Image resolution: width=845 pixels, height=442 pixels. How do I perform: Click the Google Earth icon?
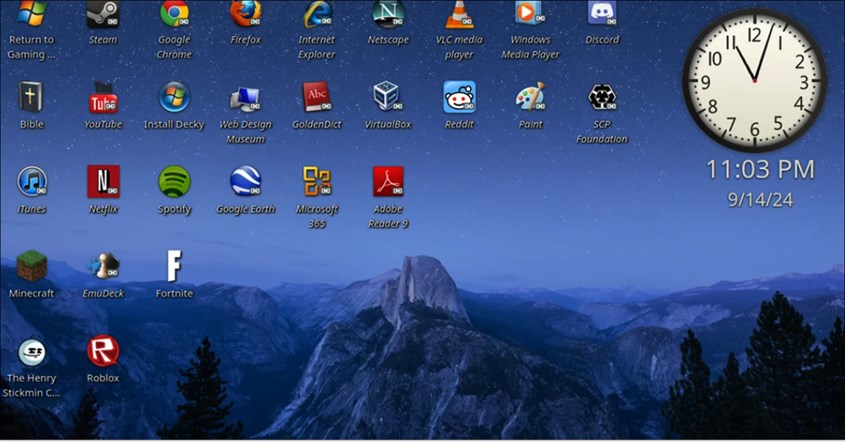point(245,182)
